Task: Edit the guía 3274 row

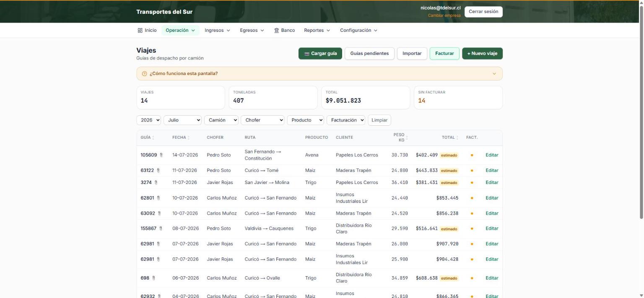Action: [x=492, y=183]
